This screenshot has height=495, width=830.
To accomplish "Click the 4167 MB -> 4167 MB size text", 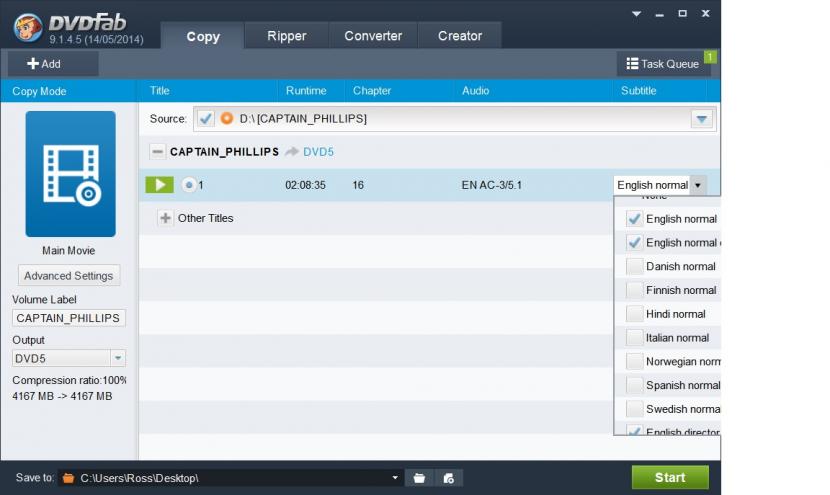I will (62, 396).
